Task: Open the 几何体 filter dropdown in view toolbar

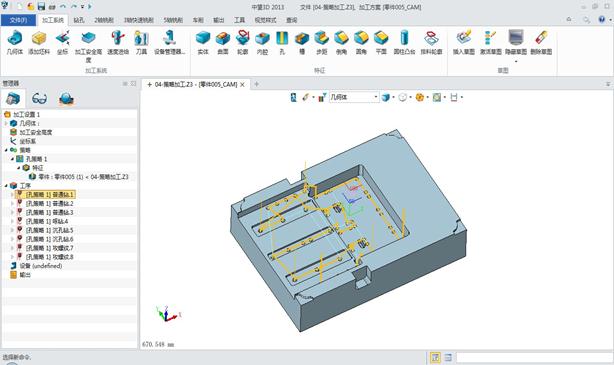Action: 376,97
